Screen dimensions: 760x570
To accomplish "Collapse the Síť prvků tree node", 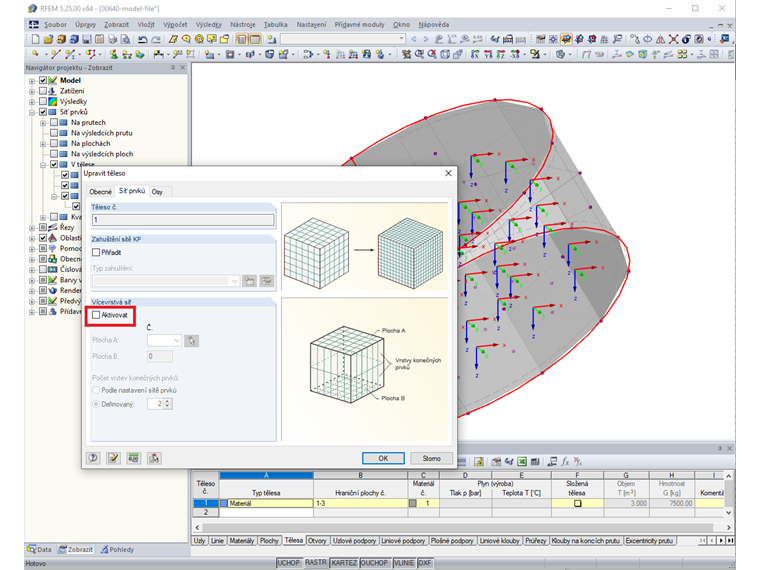I will 32,112.
